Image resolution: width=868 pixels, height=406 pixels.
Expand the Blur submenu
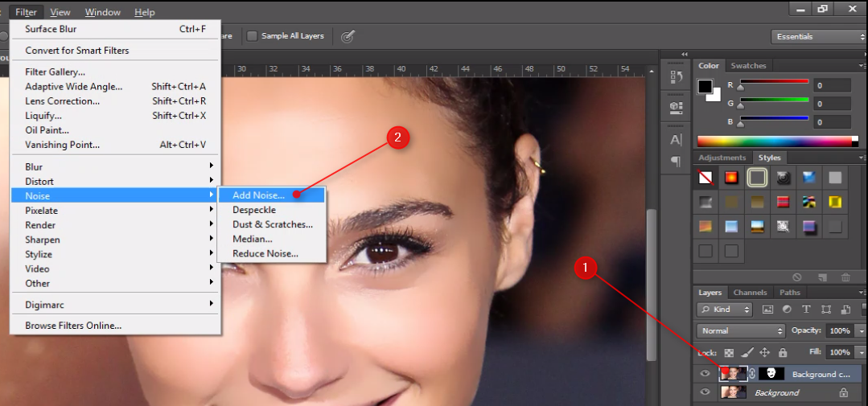coord(115,166)
